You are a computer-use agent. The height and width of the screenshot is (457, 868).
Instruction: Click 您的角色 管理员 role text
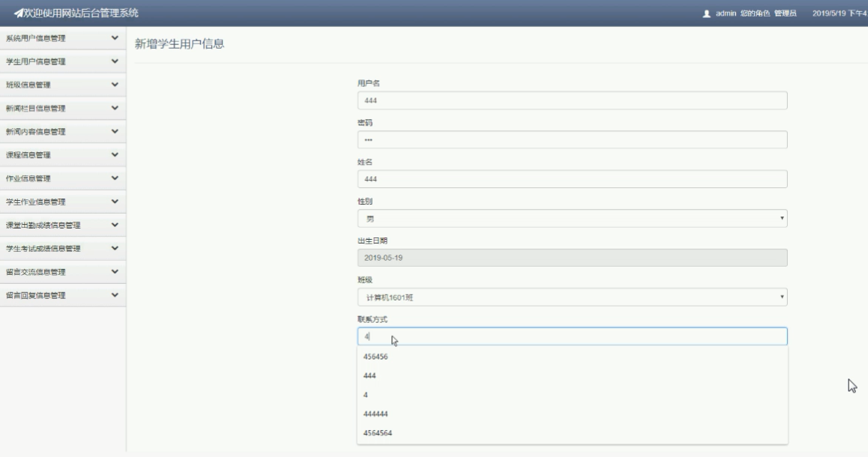[768, 13]
